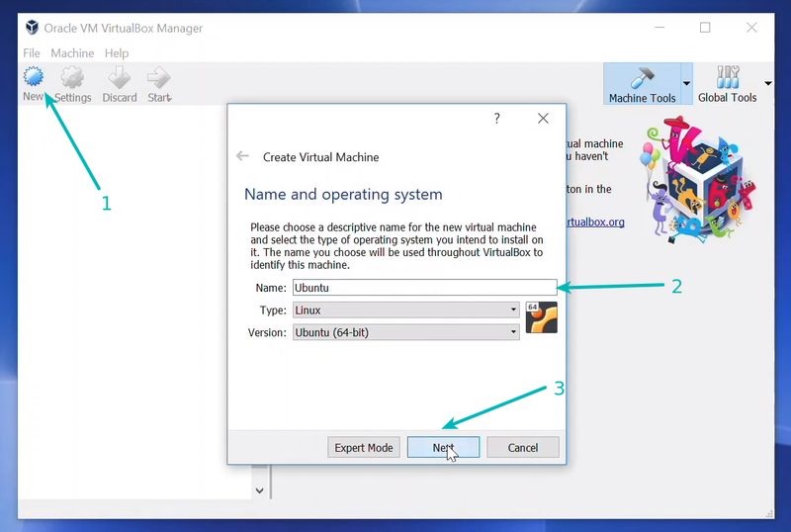Select the Global Tools button
The width and height of the screenshot is (791, 532).
[727, 84]
